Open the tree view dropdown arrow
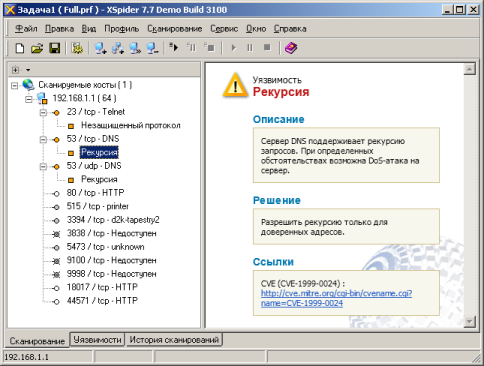 (28, 70)
